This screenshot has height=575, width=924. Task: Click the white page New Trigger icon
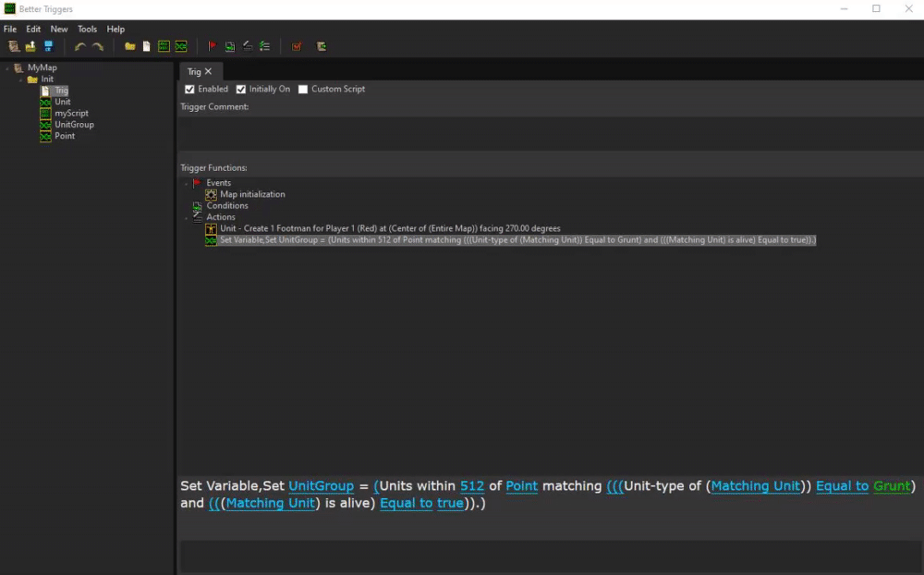coord(146,46)
